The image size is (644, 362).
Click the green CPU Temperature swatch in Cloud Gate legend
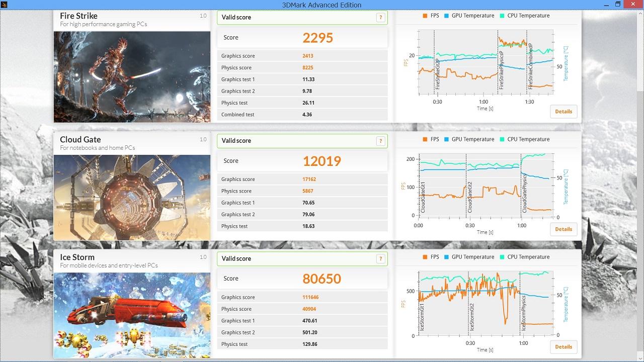coord(503,139)
